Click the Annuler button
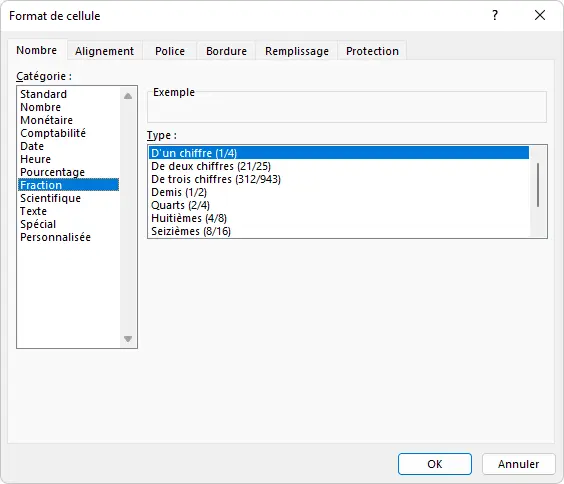The image size is (564, 484). (x=518, y=464)
